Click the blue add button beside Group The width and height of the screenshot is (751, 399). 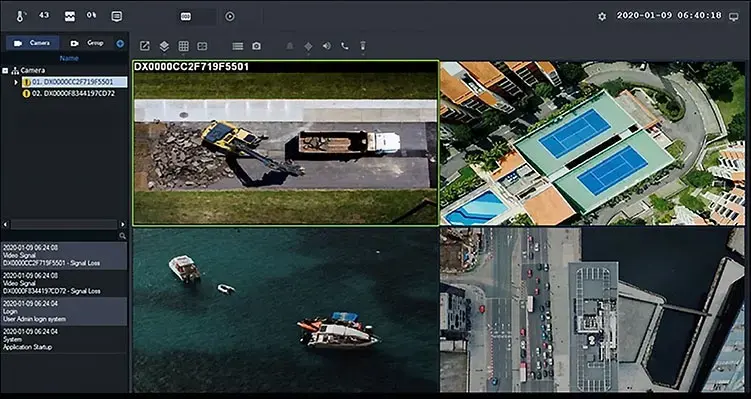click(x=120, y=44)
